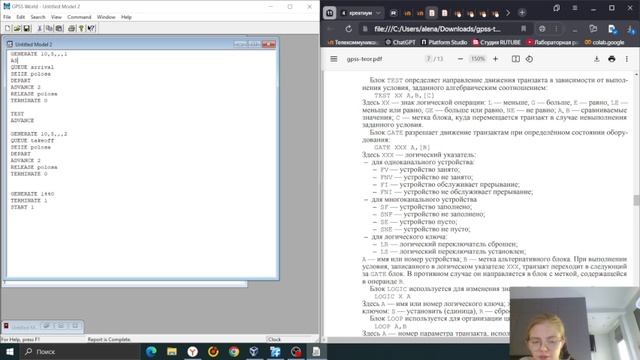Rotate the PDF document
Image resolution: width=640 pixels, height=360 pixels.
click(529, 59)
